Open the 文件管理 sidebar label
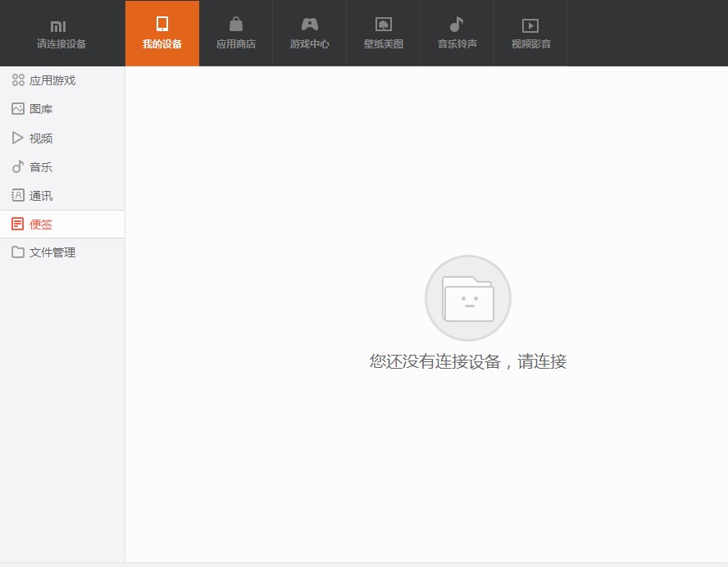This screenshot has height=567, width=728. [52, 252]
